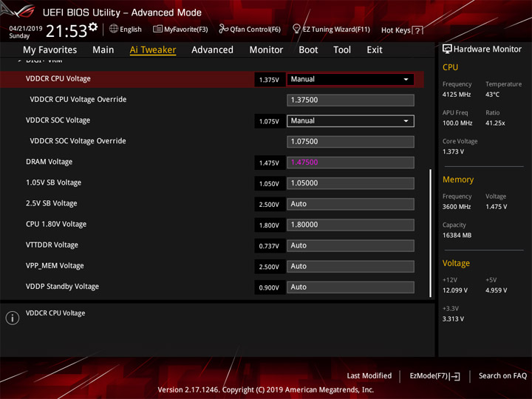The height and width of the screenshot is (399, 532).
Task: Click the settings list vertical scrollbar
Action: pyautogui.click(x=430, y=233)
